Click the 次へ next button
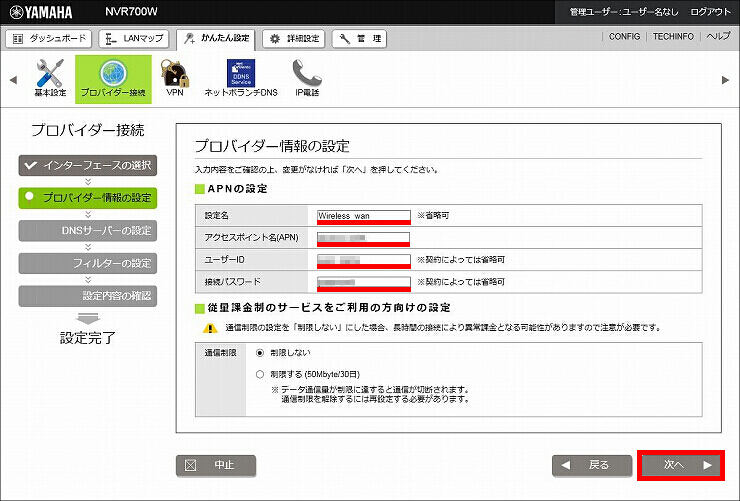The width and height of the screenshot is (740, 501). [681, 466]
